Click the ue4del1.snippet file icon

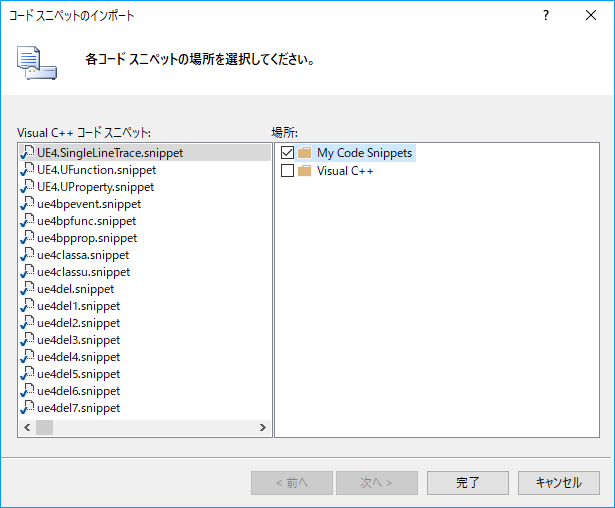pyautogui.click(x=27, y=306)
